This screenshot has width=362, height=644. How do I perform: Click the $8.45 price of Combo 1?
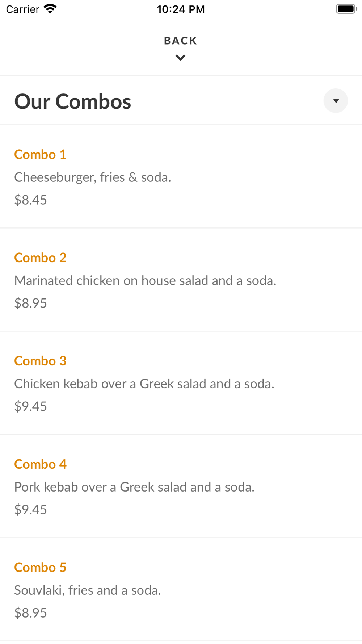coord(31,200)
